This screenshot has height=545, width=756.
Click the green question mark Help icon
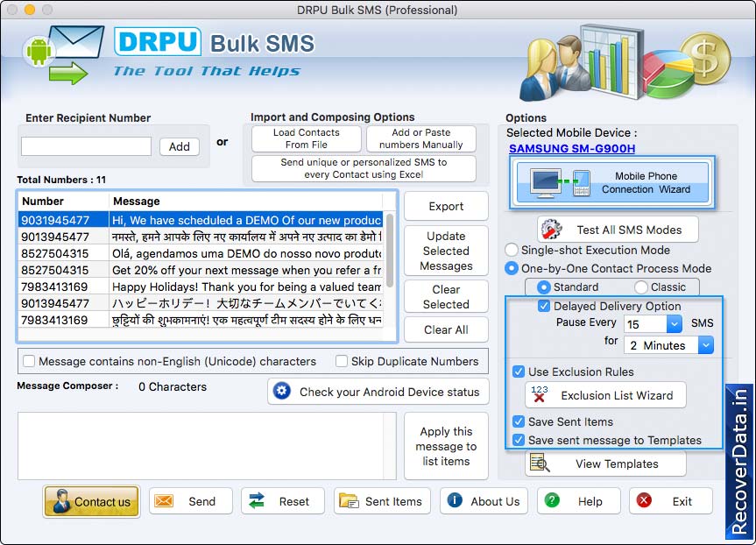[x=552, y=500]
